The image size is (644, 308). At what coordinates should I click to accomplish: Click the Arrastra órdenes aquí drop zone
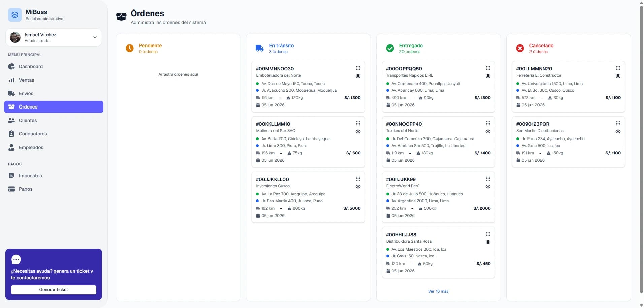[178, 74]
